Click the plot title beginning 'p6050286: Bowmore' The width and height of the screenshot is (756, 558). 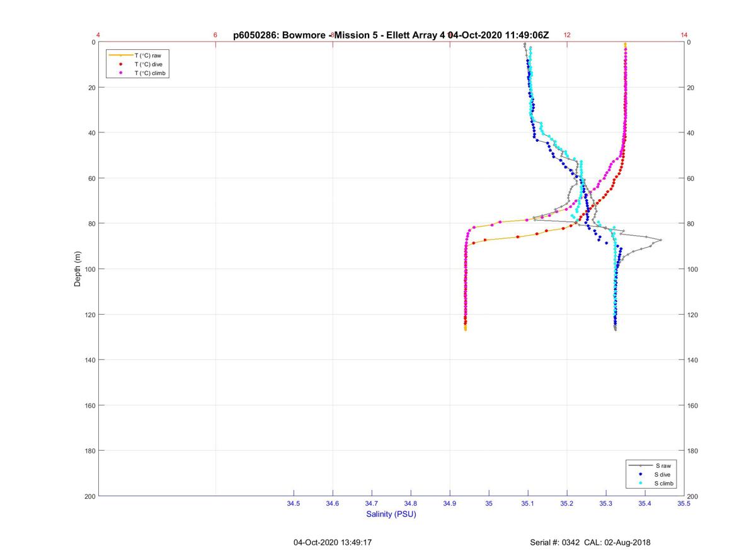click(x=391, y=35)
